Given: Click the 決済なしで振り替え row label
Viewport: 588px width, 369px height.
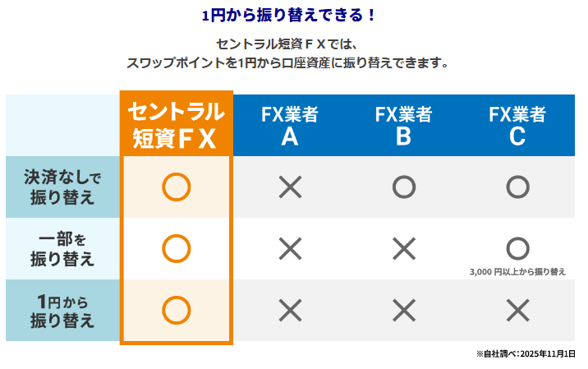Looking at the screenshot, I should click(62, 187).
